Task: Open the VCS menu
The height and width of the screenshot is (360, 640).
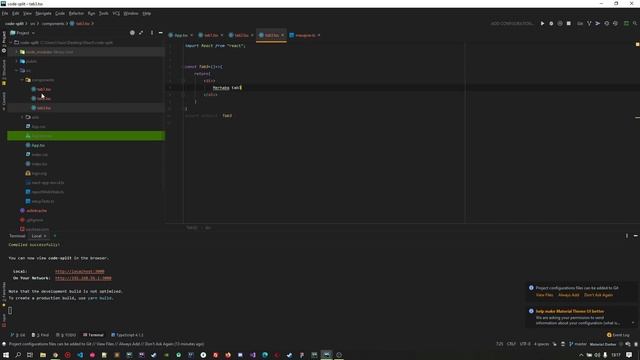Action: 116,13
